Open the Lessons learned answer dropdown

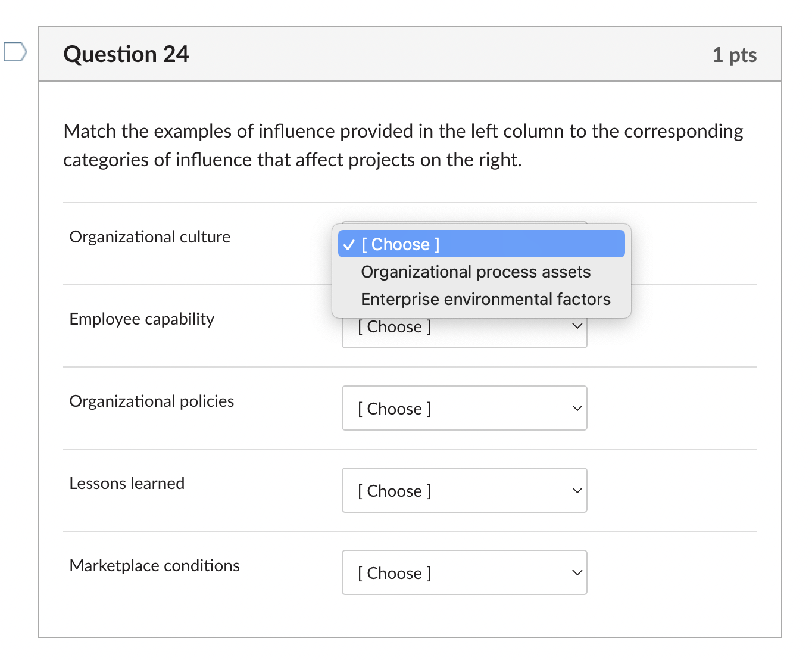464,491
